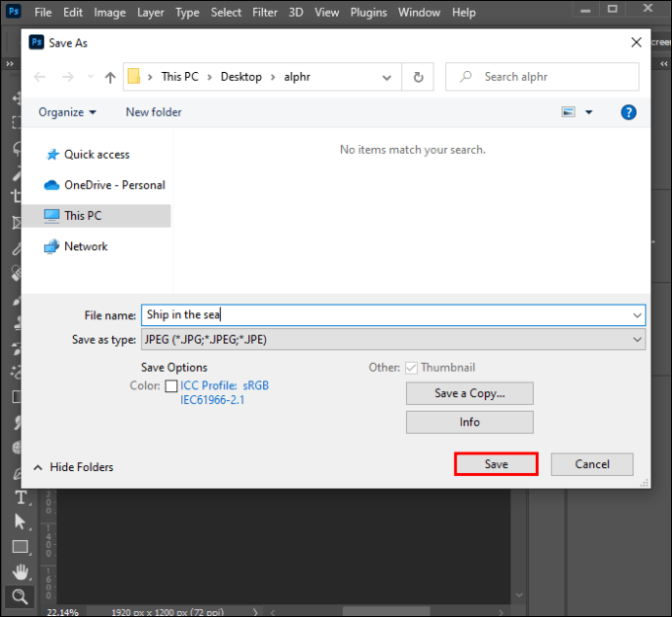
Task: Open the Plugins menu
Action: (368, 13)
